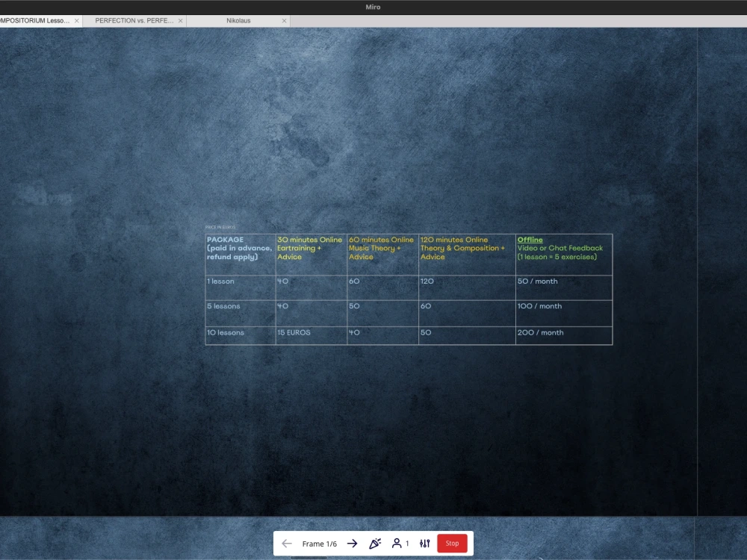Open the participants person icon

click(397, 544)
